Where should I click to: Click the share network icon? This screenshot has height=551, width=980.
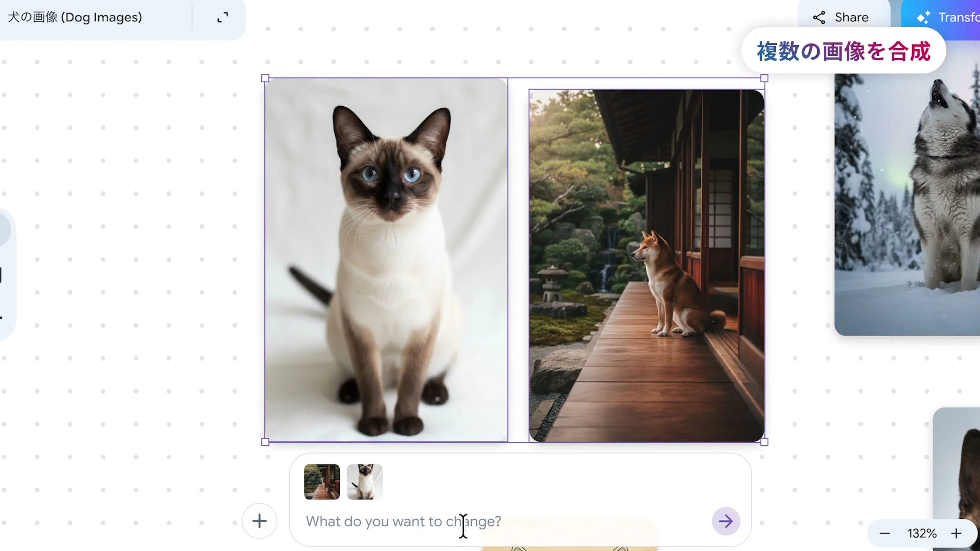[819, 18]
